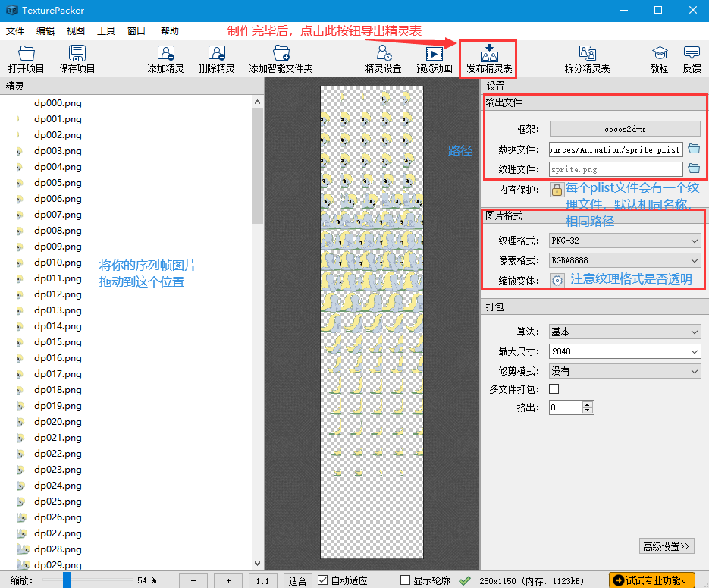Click the cocos2d-x 框架 button
Screen dimensions: 709x588
(x=625, y=129)
